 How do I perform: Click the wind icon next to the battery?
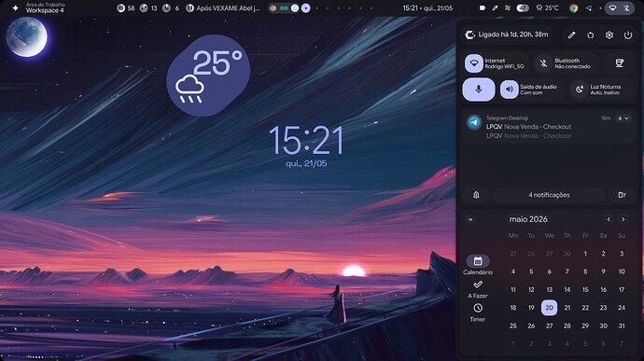pos(508,8)
